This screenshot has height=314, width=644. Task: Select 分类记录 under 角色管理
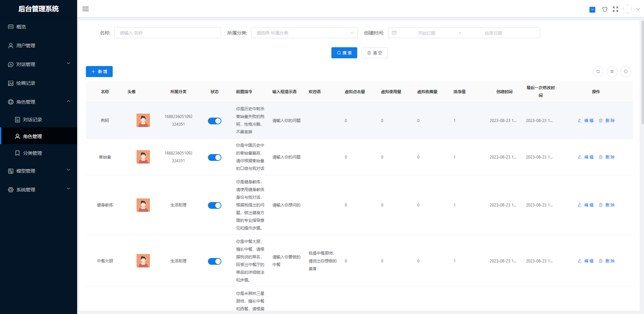tap(33, 153)
